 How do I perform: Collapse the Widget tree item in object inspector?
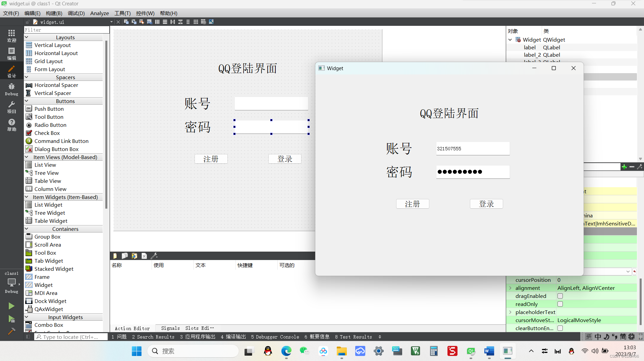[x=510, y=40]
